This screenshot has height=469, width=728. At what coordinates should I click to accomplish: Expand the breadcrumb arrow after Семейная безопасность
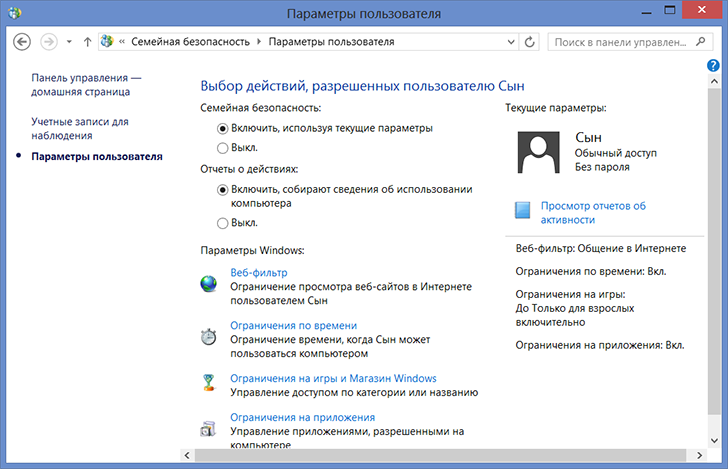coord(259,42)
